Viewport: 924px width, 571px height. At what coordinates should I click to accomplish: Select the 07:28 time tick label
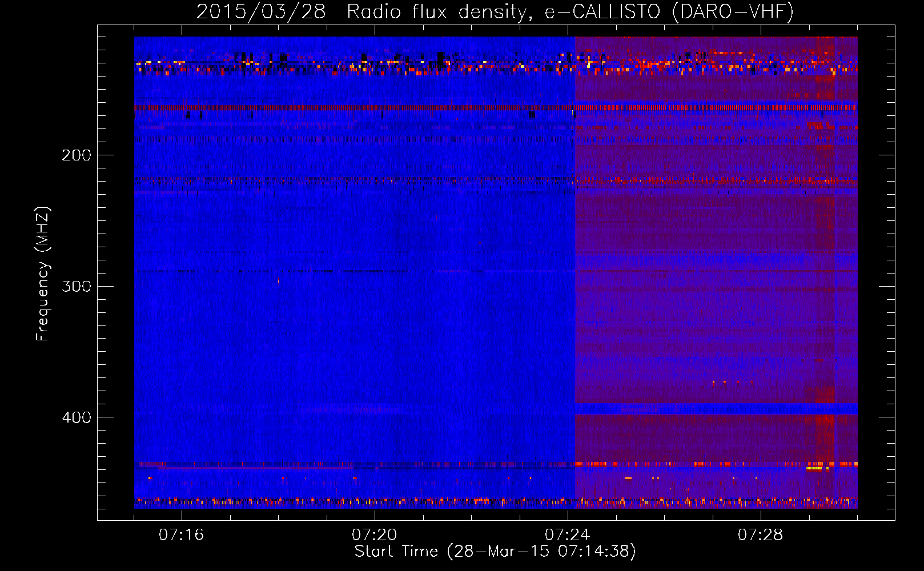click(761, 535)
